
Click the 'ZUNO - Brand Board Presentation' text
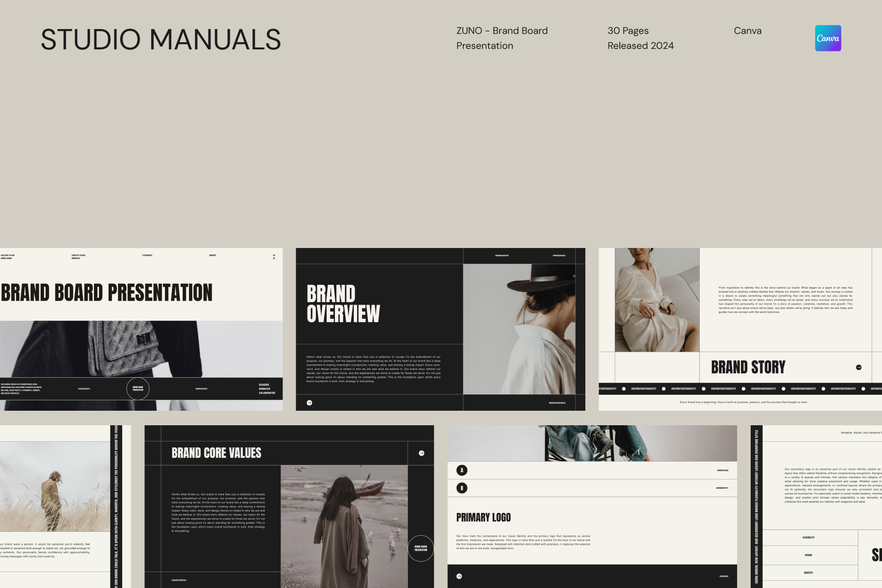(502, 38)
